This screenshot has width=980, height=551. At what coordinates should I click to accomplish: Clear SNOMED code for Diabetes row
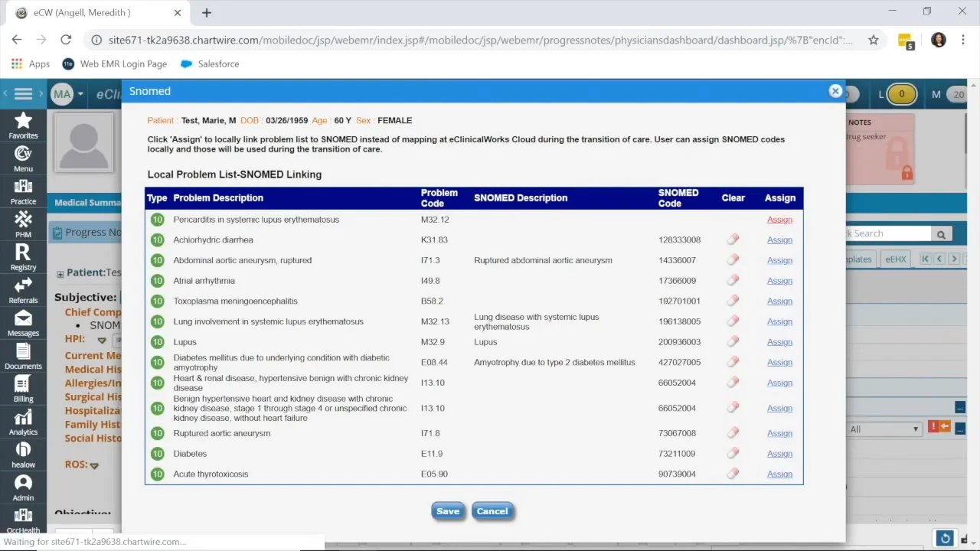click(x=733, y=454)
